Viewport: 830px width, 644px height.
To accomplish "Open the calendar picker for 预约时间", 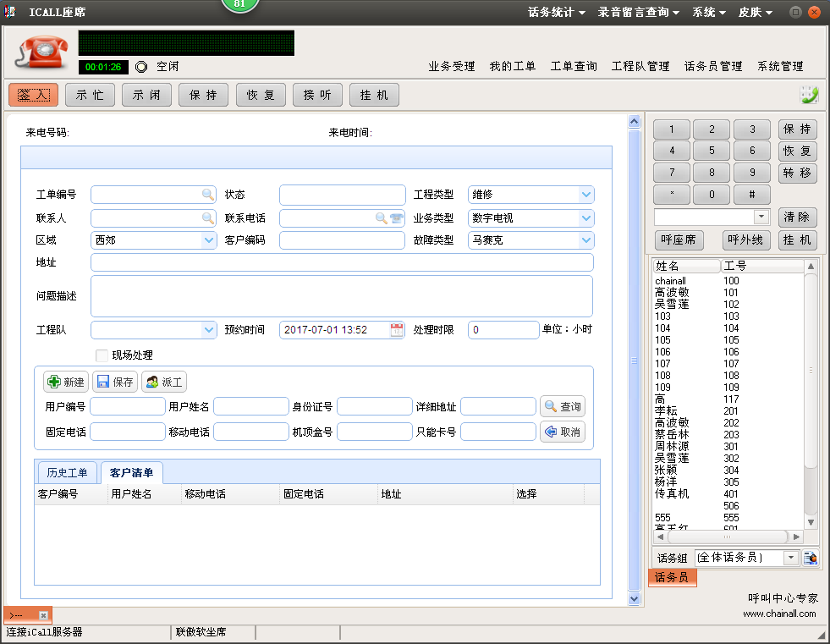I will [x=397, y=330].
